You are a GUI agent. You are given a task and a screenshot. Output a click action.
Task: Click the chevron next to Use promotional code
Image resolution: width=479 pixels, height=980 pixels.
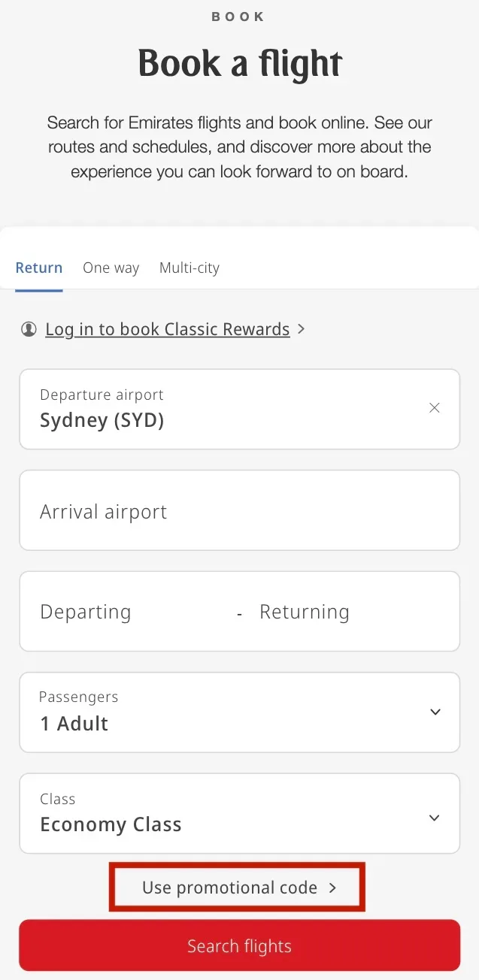333,888
